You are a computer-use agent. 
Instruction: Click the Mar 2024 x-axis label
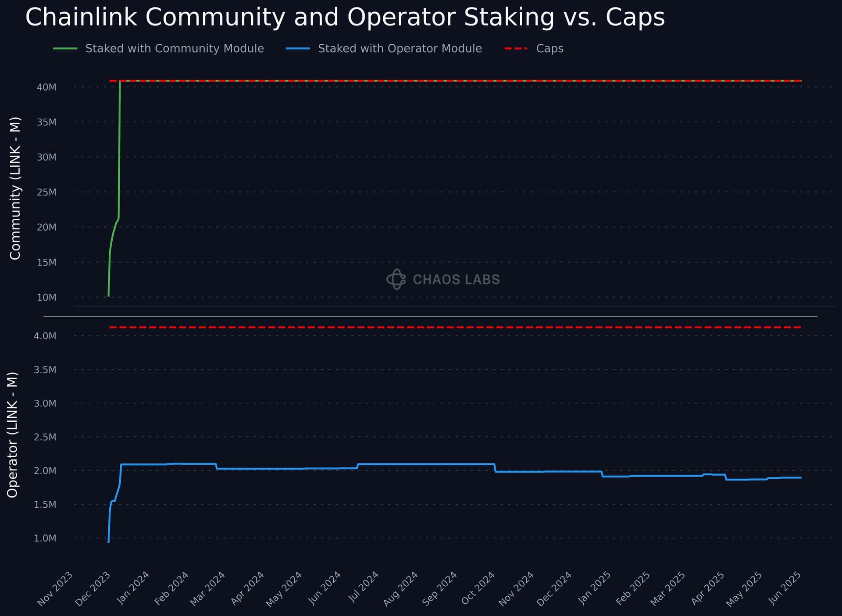[208, 589]
